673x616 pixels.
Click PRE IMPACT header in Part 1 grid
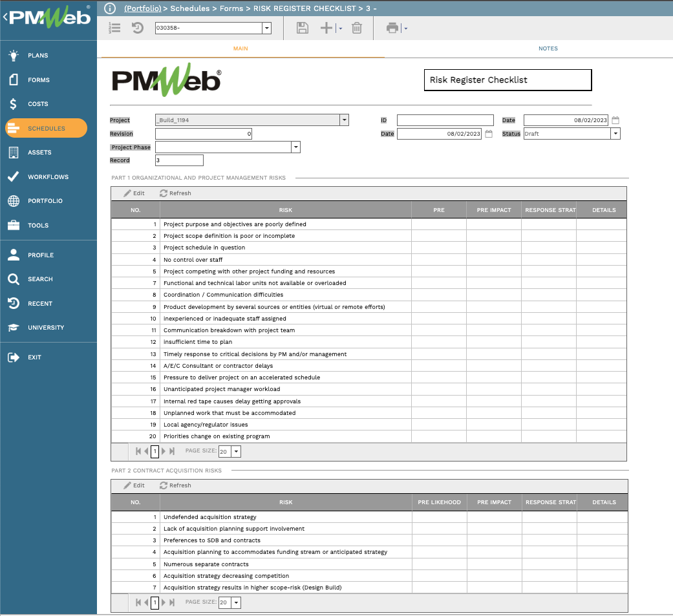[x=493, y=210]
